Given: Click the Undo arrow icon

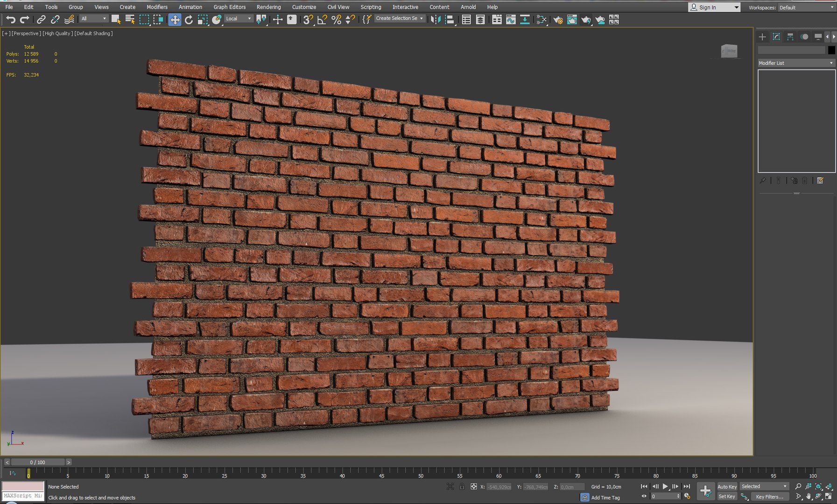Looking at the screenshot, I should [10, 19].
